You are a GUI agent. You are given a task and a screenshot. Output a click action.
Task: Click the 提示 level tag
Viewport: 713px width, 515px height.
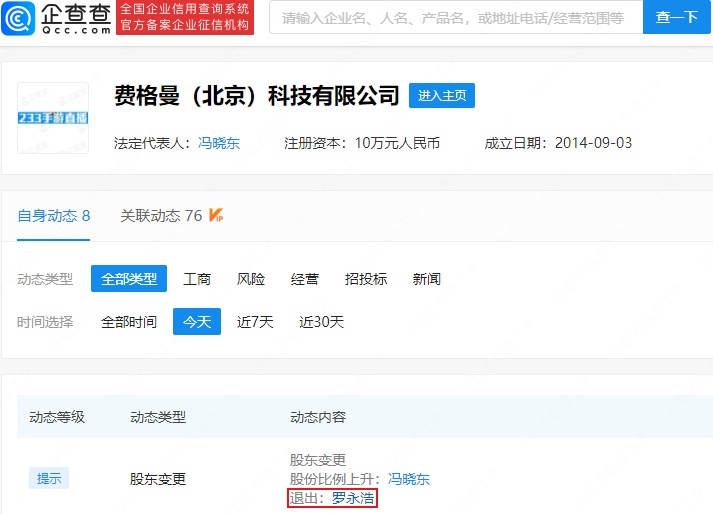tap(49, 478)
